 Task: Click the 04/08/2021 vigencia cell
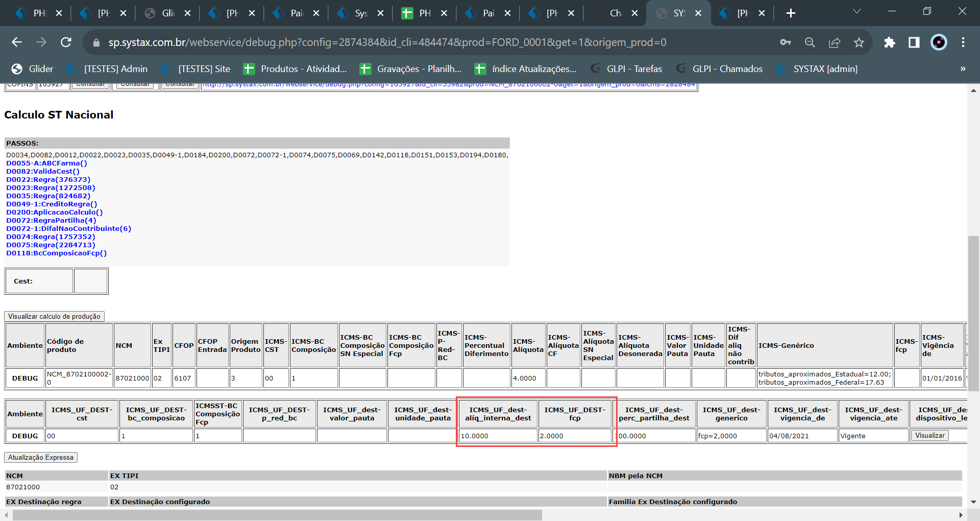pyautogui.click(x=802, y=436)
